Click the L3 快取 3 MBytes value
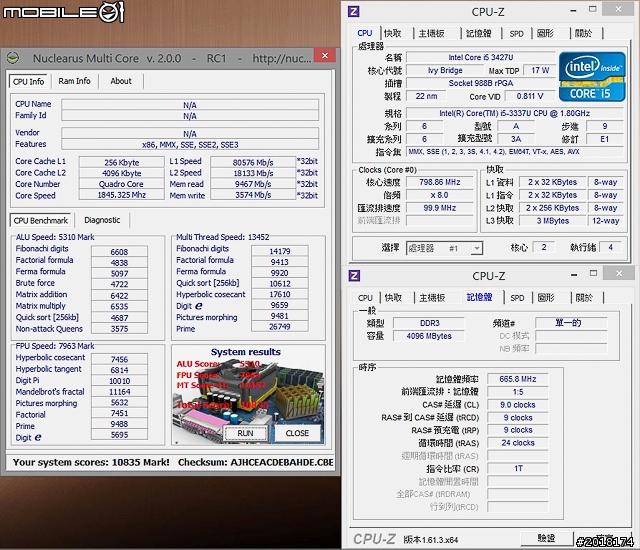Image resolution: width=640 pixels, height=550 pixels. [553, 221]
